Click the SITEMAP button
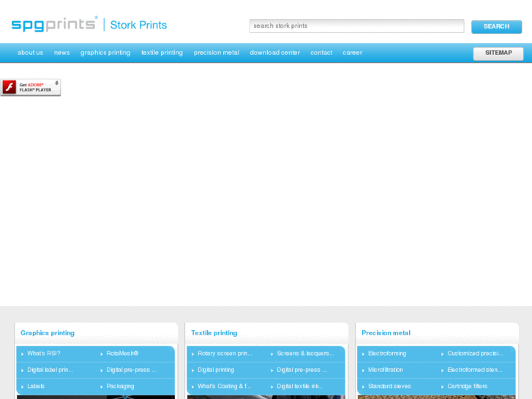 [498, 53]
